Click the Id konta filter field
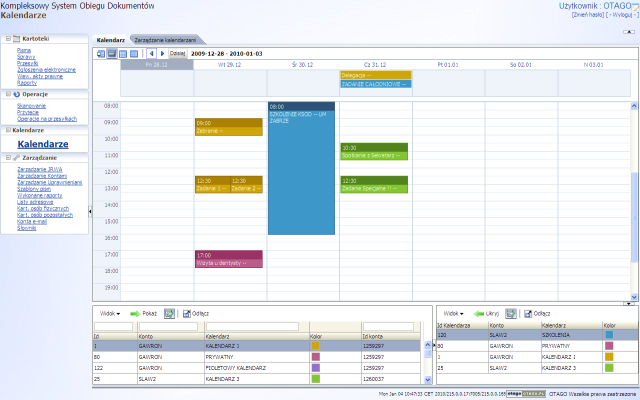This screenshot has width=640, height=400. coord(389,327)
